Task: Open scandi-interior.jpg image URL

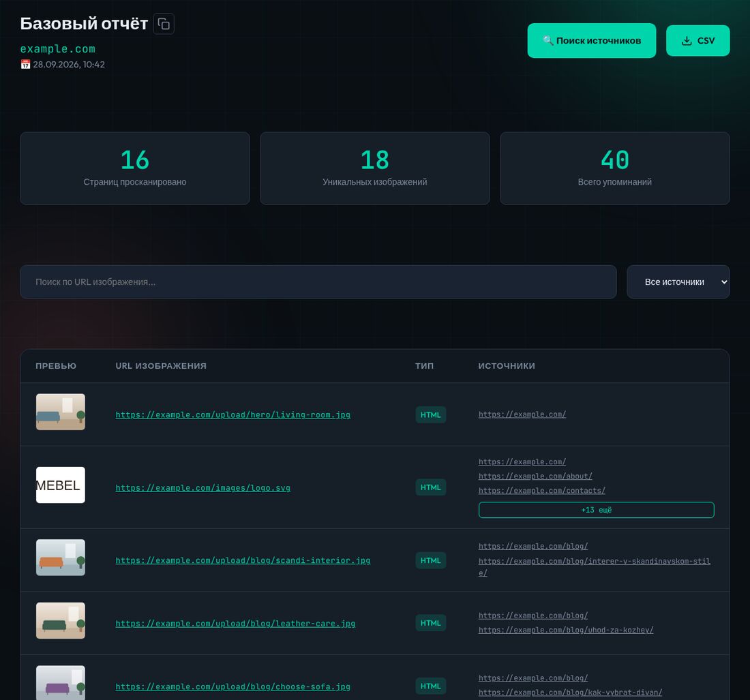Action: [x=243, y=560]
